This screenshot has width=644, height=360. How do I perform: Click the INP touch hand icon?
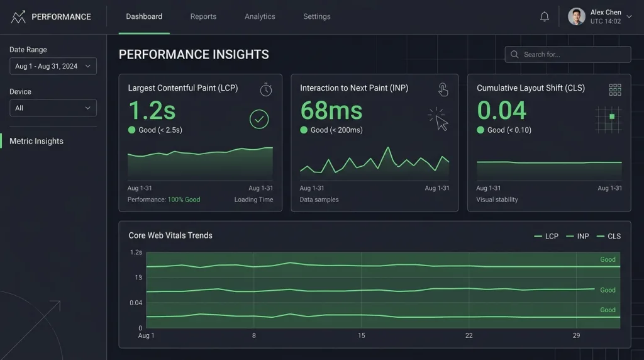click(x=443, y=89)
